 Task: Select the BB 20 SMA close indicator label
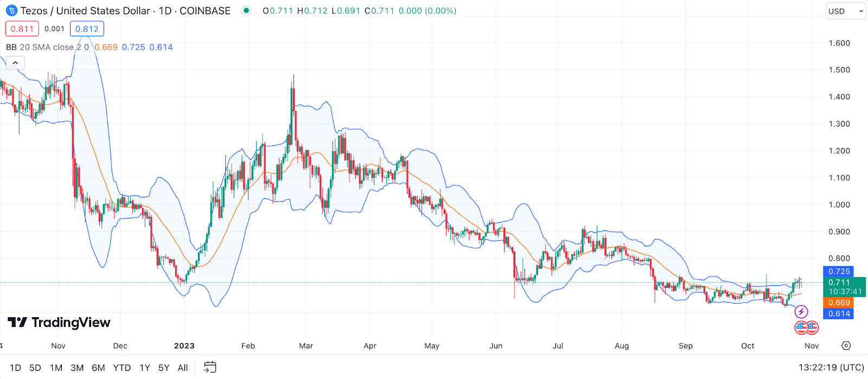(47, 47)
